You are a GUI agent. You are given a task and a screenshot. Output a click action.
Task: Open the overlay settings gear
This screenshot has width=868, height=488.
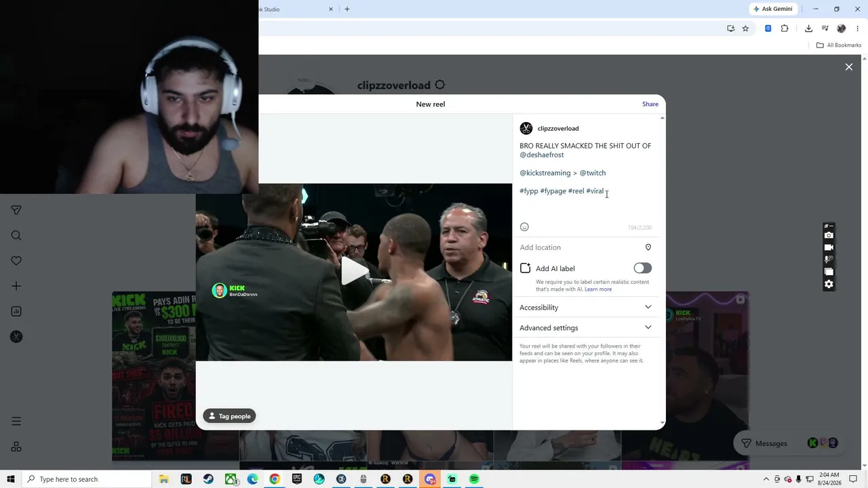[x=829, y=285]
